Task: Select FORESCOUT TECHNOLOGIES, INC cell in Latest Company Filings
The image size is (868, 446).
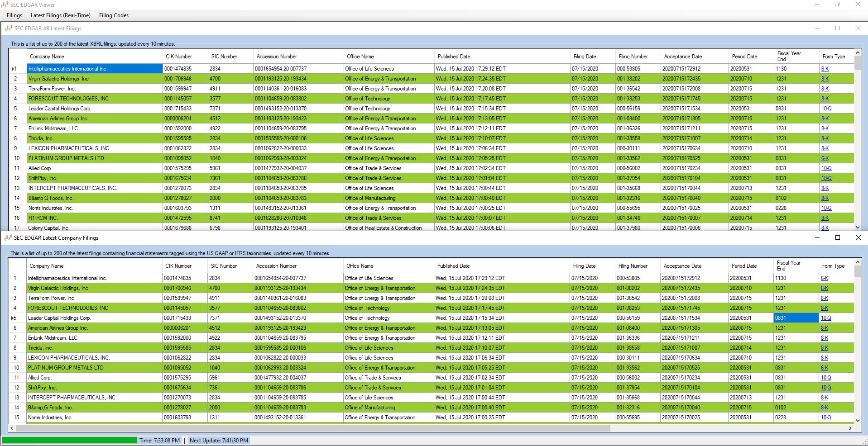Action: 94,308
